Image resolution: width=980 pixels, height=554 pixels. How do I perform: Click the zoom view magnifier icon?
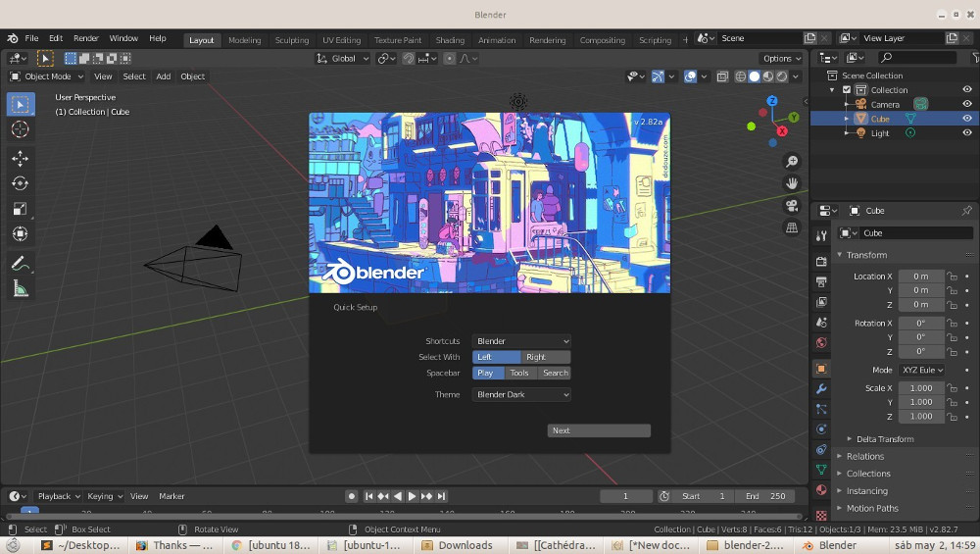coord(792,162)
